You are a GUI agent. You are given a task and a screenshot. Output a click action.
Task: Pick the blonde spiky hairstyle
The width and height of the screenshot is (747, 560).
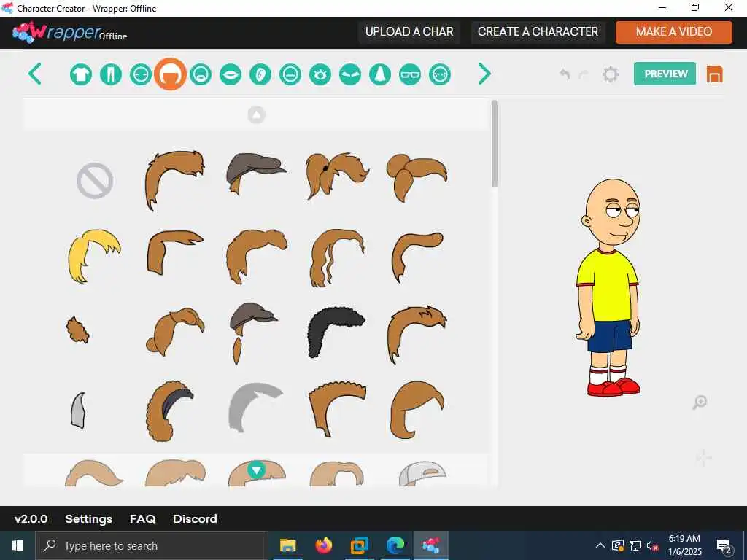[x=94, y=256]
